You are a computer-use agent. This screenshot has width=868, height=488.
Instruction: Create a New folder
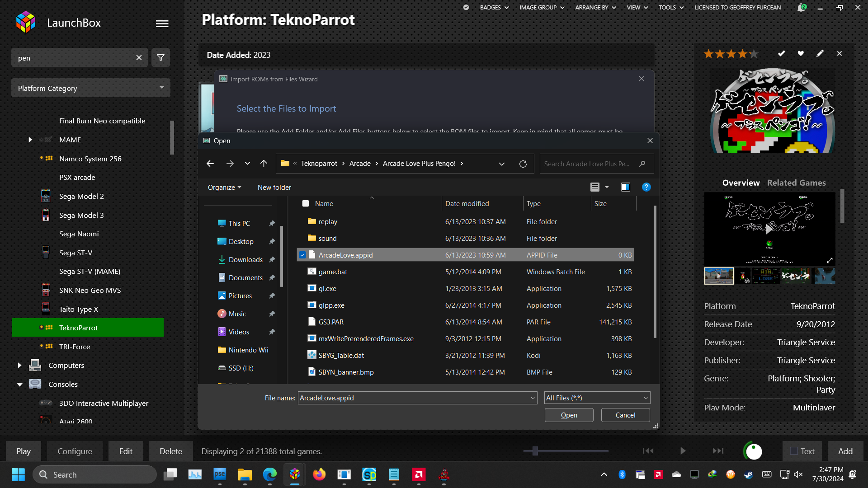pos(274,187)
